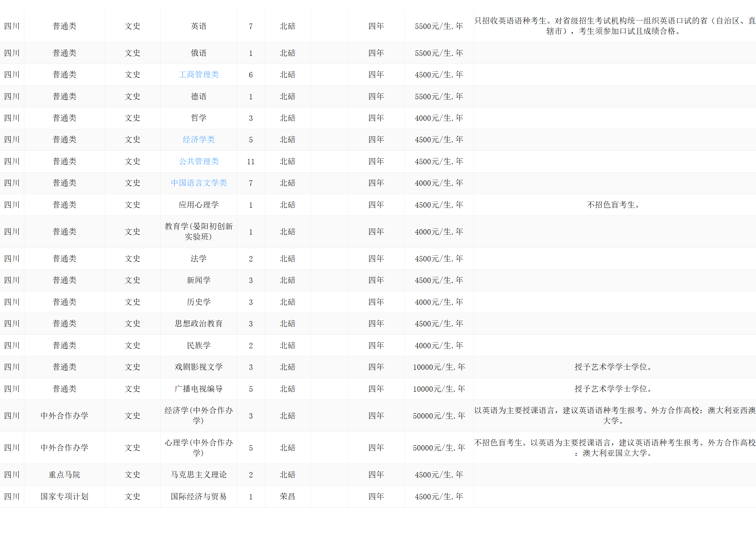756x534 pixels.
Task: Open the 公共管理类 major link
Action: click(x=199, y=162)
